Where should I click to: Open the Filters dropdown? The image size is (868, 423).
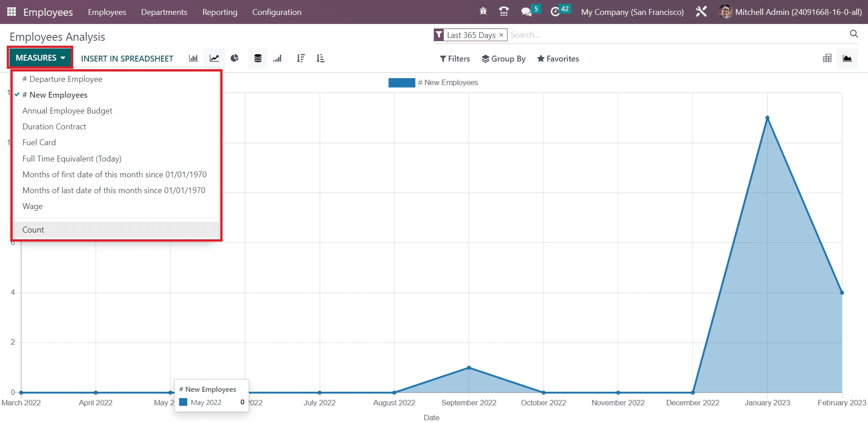pyautogui.click(x=455, y=59)
